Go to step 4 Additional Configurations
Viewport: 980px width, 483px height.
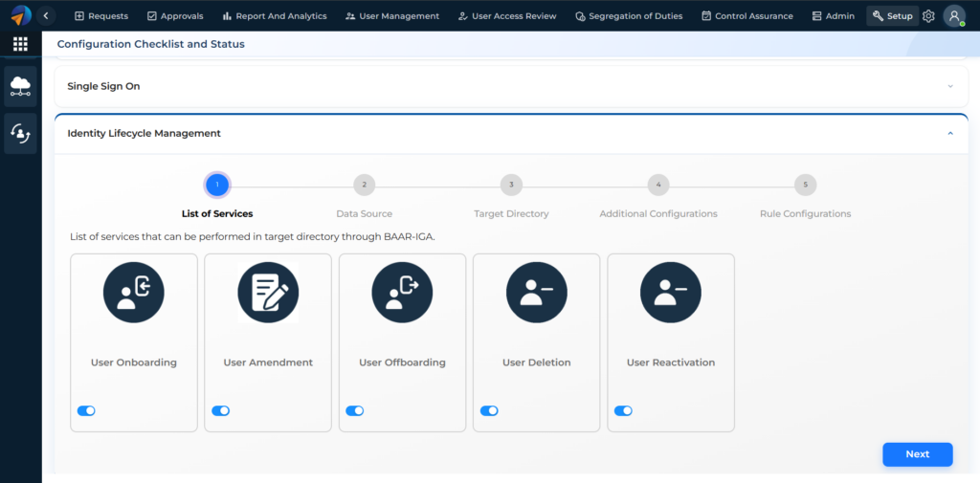pos(658,185)
